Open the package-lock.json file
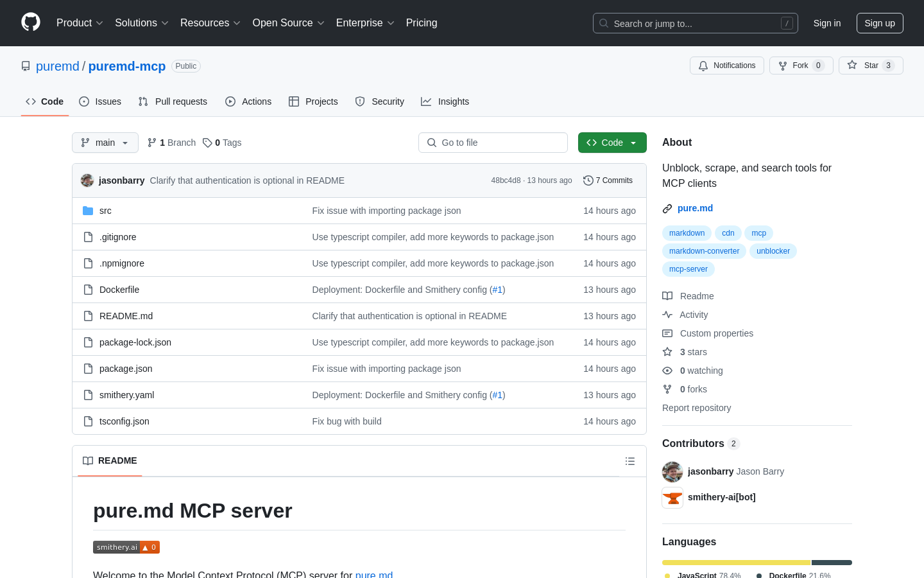Screen dimensions: 924x578 coord(135,342)
